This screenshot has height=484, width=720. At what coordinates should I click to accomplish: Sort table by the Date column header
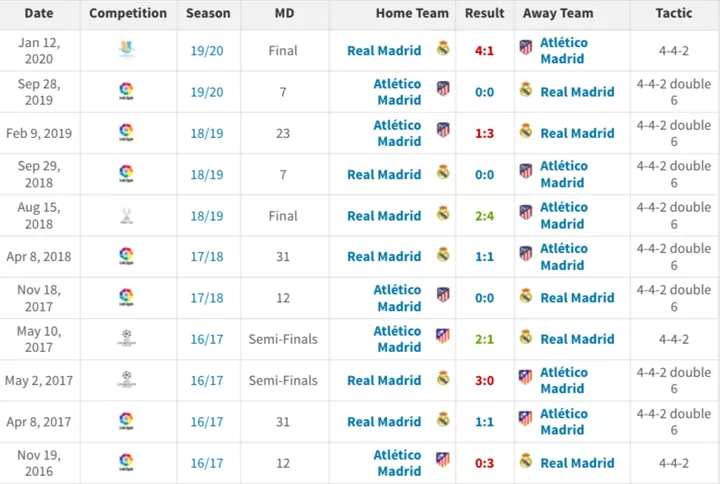[x=39, y=13]
